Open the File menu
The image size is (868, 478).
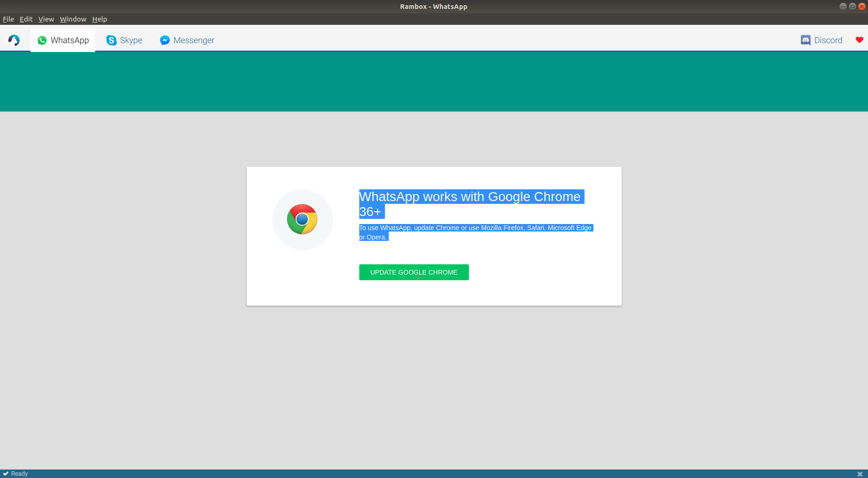8,19
